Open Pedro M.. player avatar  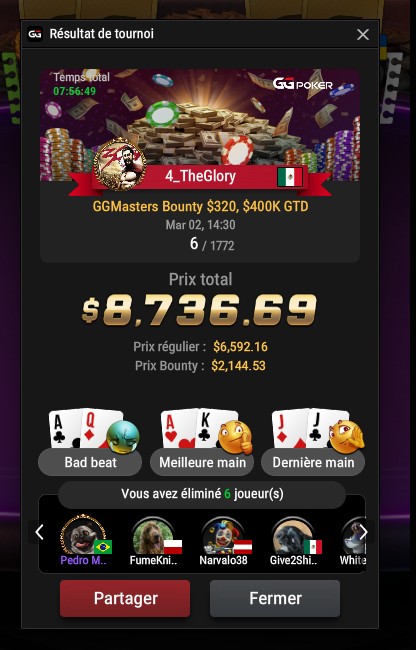83,535
